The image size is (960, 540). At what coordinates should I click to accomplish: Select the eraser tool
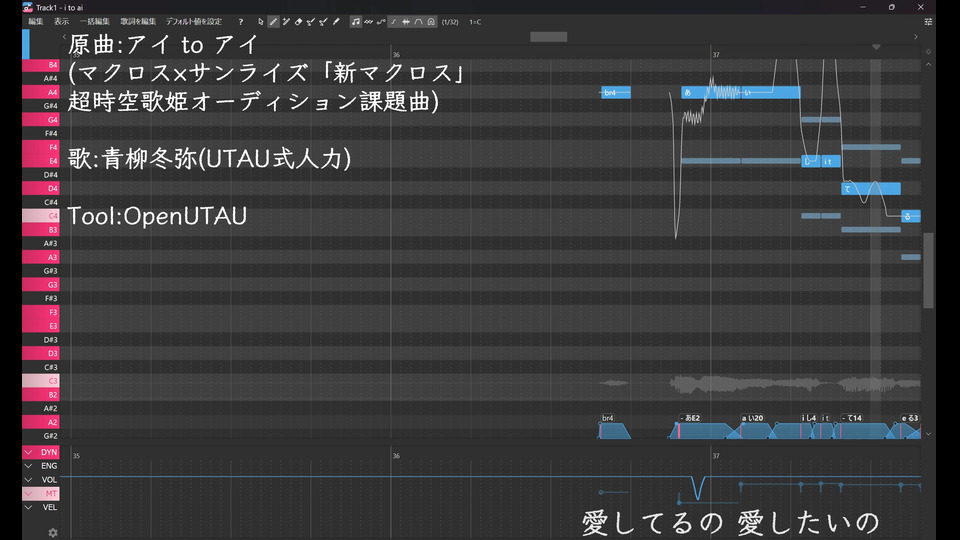click(x=298, y=22)
